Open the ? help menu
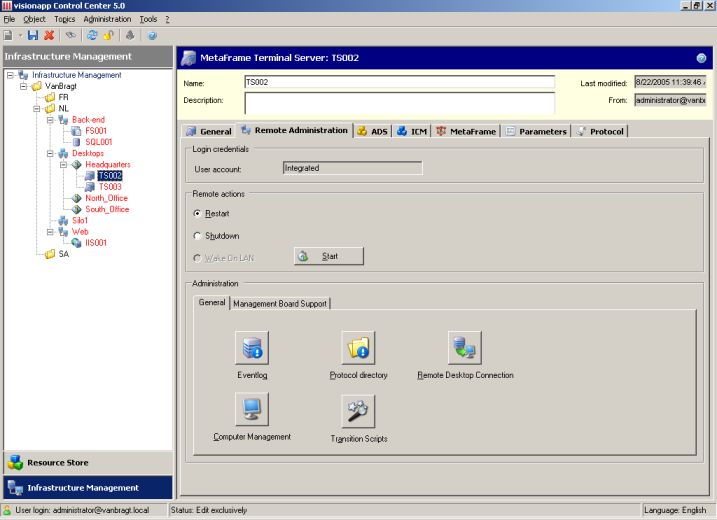The height and width of the screenshot is (520, 717). [x=167, y=19]
